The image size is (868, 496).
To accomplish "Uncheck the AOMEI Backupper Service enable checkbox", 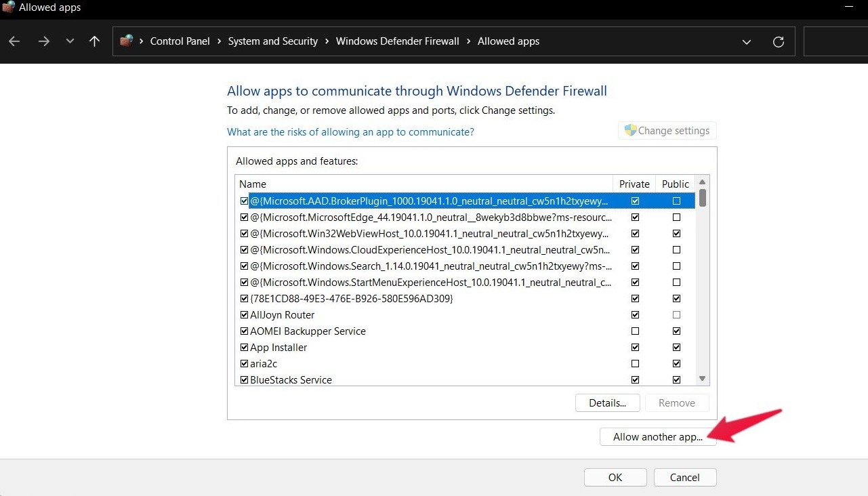I will [245, 331].
